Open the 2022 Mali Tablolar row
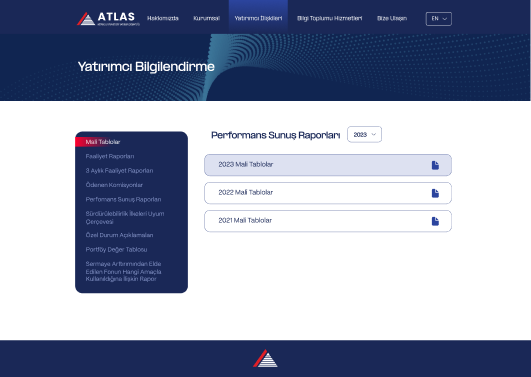 (x=328, y=193)
